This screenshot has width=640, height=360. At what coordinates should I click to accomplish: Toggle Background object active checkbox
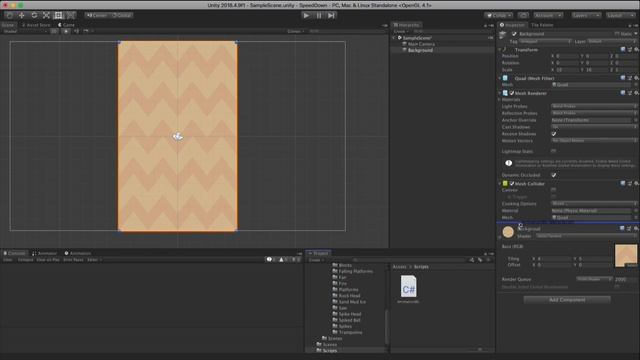514,34
